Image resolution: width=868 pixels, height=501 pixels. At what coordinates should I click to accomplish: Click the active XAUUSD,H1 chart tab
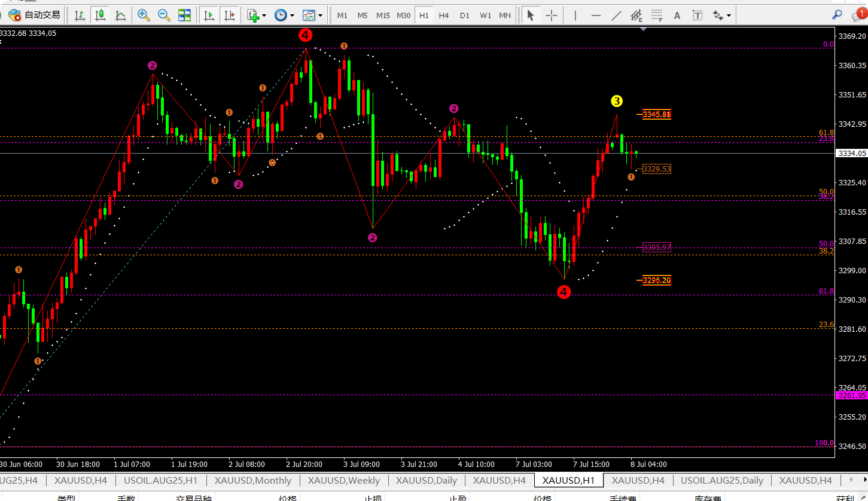click(568, 480)
